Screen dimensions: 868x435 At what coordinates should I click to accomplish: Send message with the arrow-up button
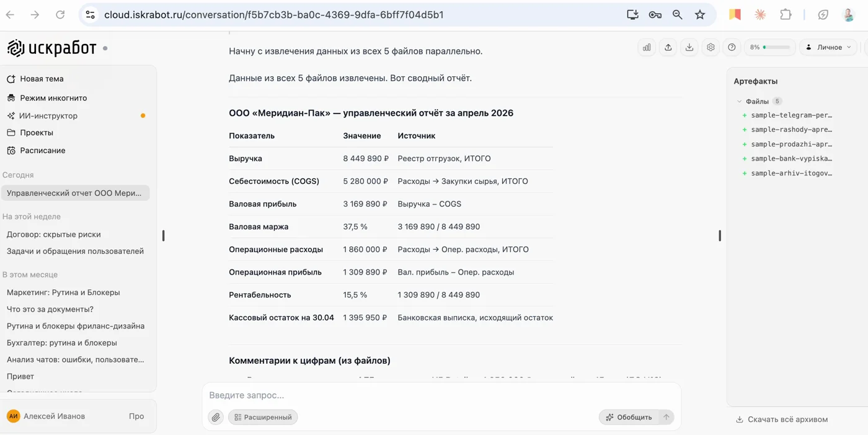tap(666, 417)
